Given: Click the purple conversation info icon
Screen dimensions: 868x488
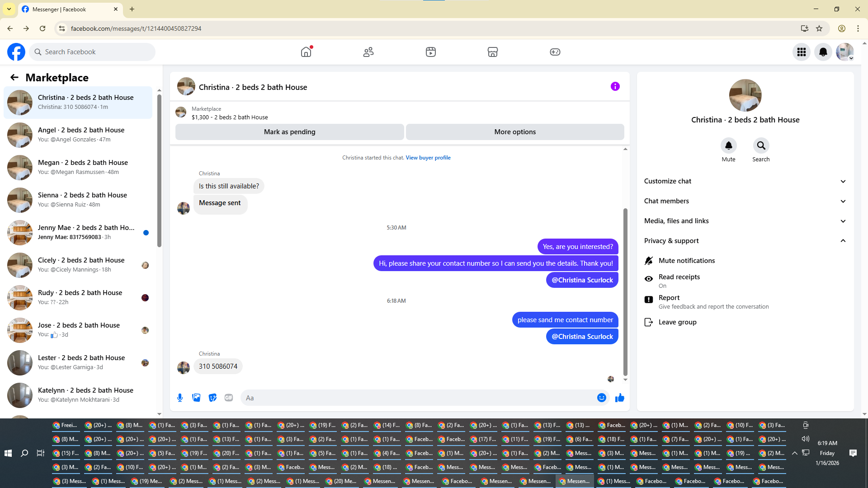Looking at the screenshot, I should (x=615, y=86).
